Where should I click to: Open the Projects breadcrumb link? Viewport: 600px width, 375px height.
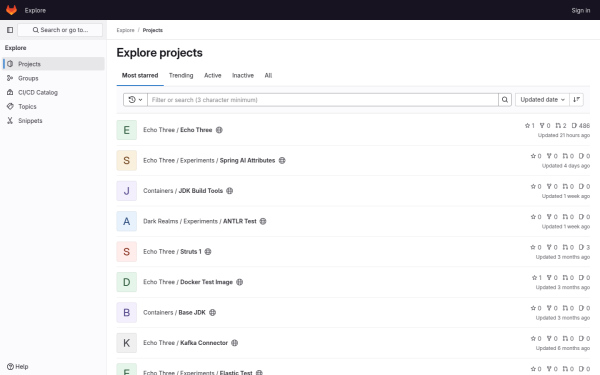point(153,30)
